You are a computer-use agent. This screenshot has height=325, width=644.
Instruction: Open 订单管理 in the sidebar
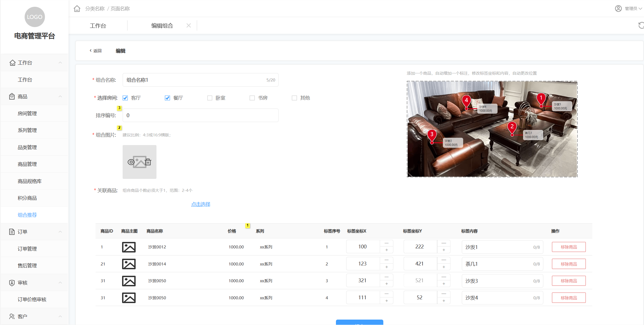[27, 249]
